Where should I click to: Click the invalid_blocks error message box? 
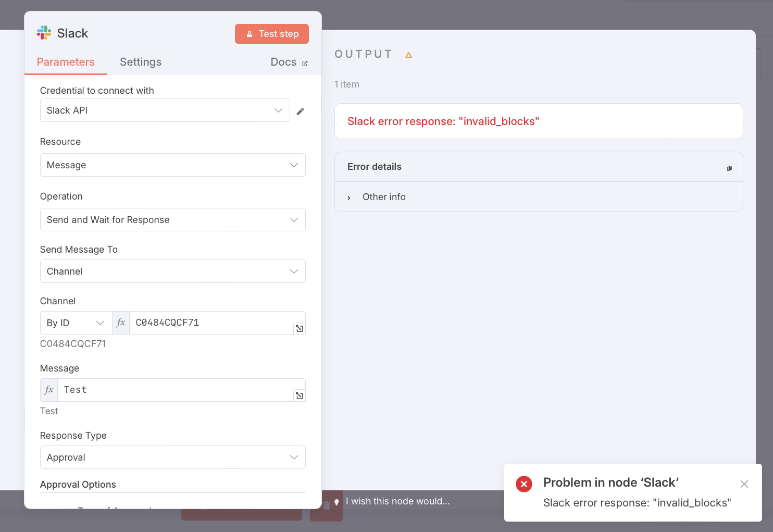(539, 121)
